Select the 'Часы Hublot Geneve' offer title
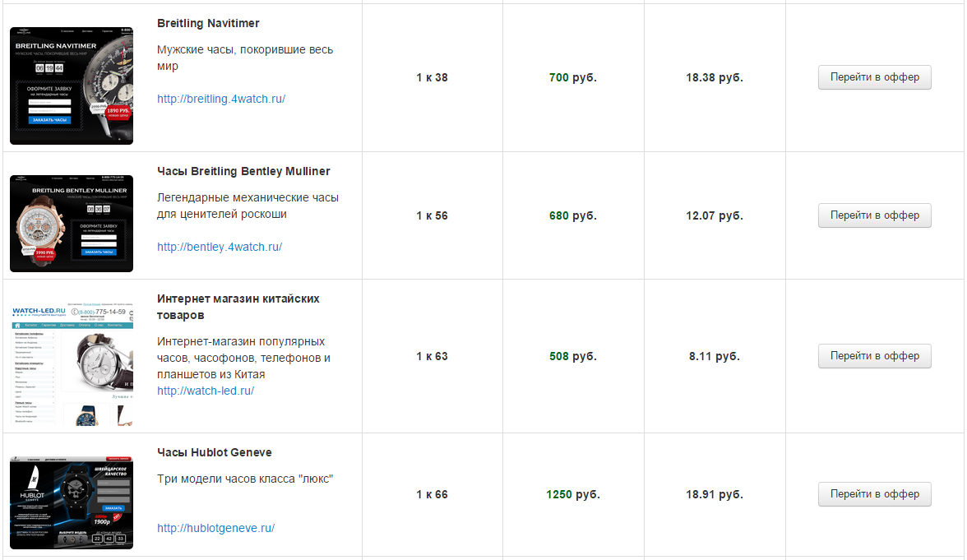The image size is (967, 560). (x=214, y=452)
